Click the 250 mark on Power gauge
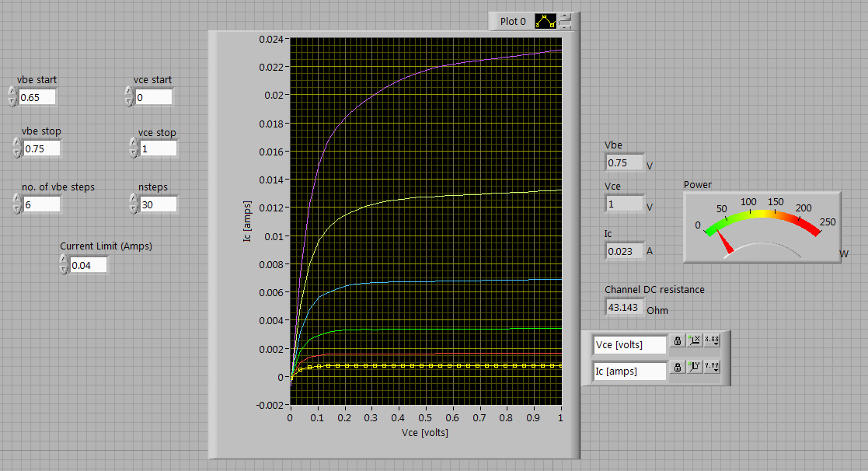868x471 pixels. [828, 222]
